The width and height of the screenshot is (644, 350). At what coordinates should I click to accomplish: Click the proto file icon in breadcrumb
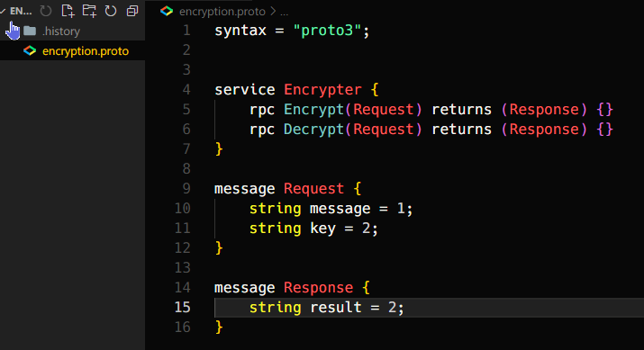pos(167,11)
